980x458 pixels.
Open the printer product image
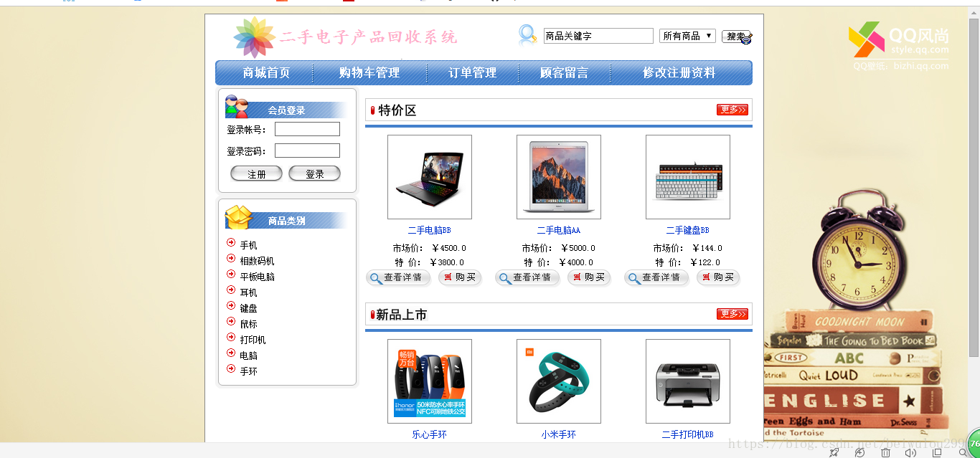coord(688,381)
